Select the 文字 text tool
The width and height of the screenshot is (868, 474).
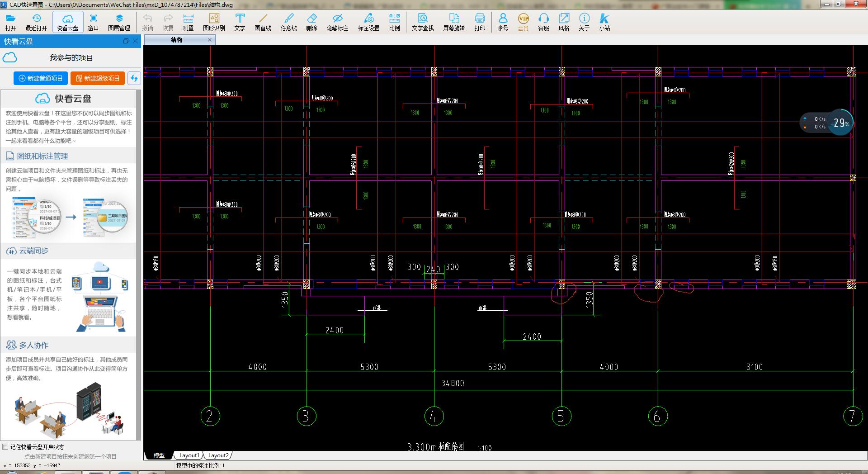pos(240,22)
